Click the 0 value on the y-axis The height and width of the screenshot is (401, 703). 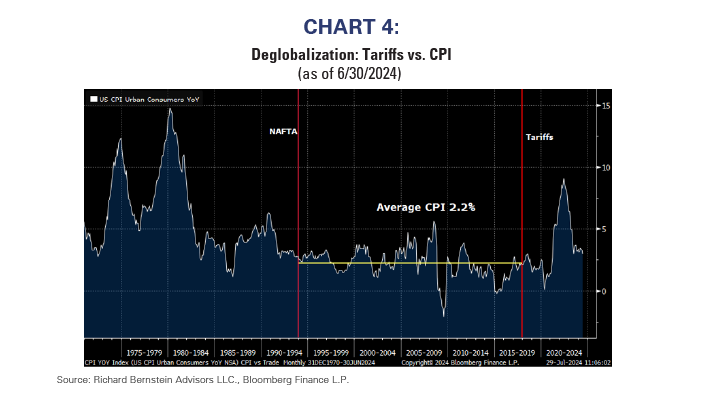pos(601,291)
